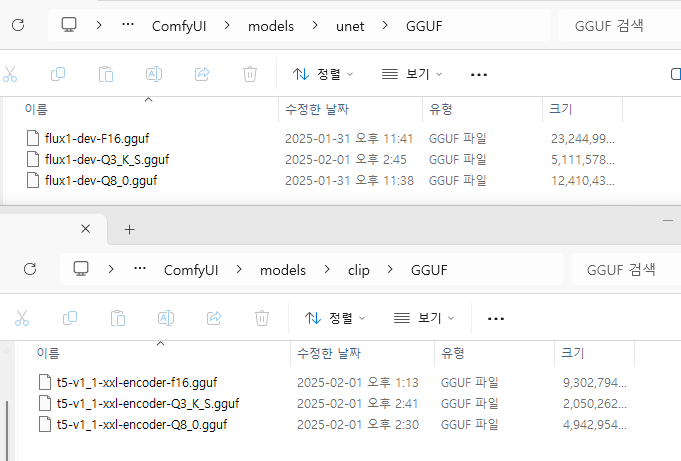Click the Share icon in clip window toolbar
Viewport: 681px width, 461px height.
pos(214,318)
